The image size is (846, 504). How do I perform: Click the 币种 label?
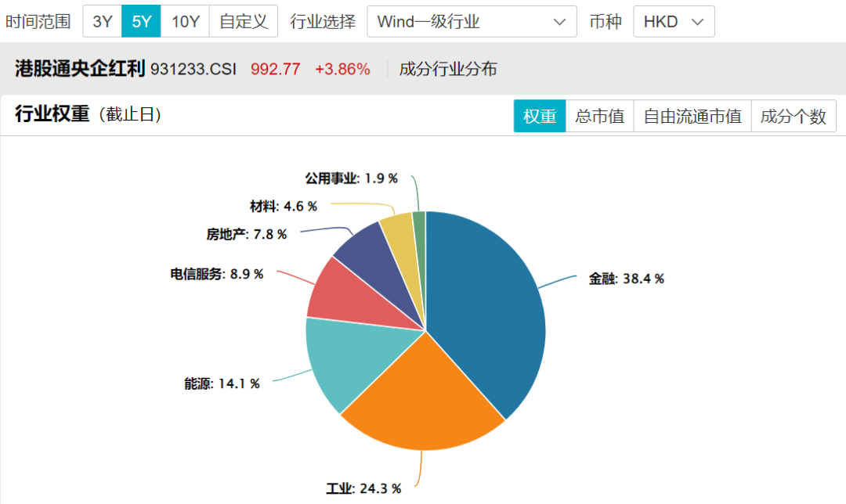point(606,22)
